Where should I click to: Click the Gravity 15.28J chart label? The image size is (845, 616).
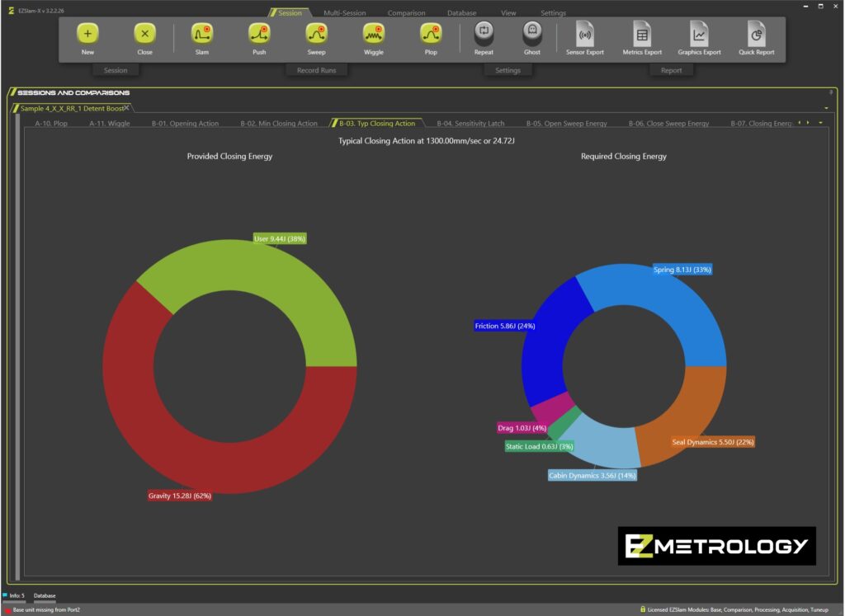tap(180, 496)
